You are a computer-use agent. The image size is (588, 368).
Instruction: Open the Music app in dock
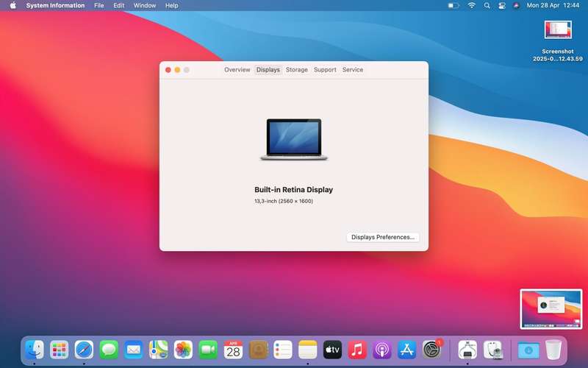tap(357, 350)
